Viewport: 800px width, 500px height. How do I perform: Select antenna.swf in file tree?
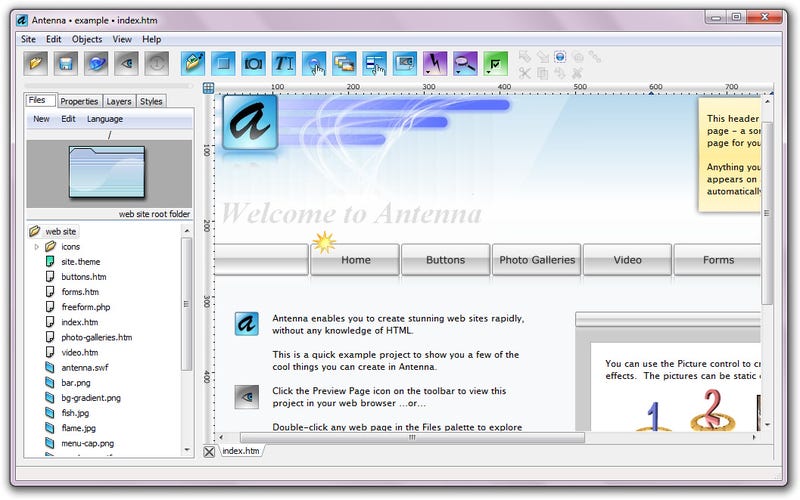tap(77, 368)
